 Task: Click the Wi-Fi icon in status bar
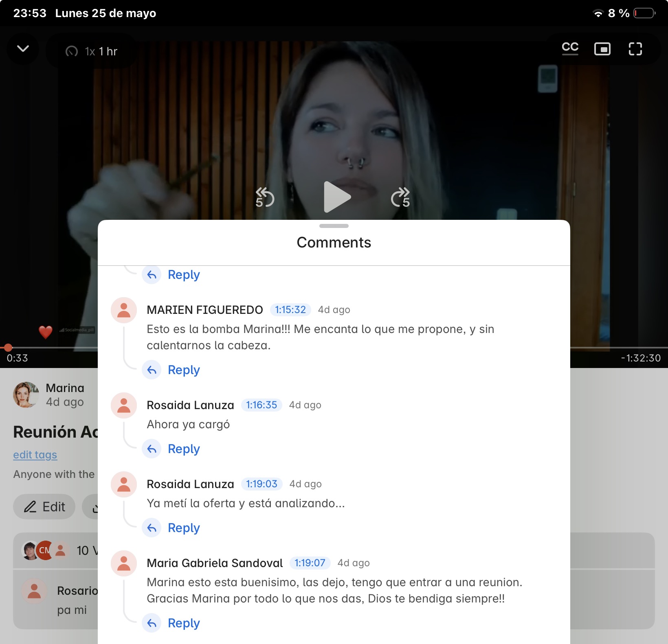598,13
